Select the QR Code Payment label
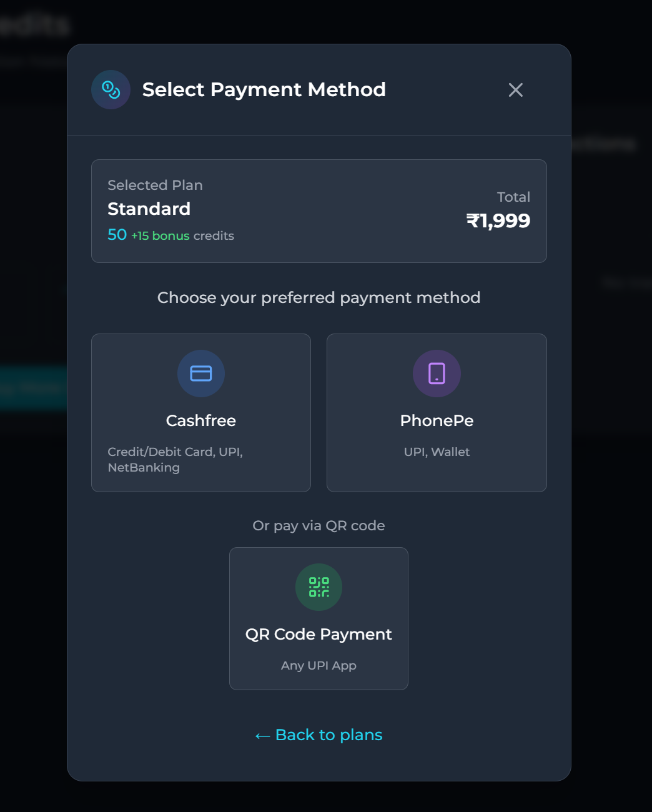Screen dimensions: 652x812 (x=319, y=634)
